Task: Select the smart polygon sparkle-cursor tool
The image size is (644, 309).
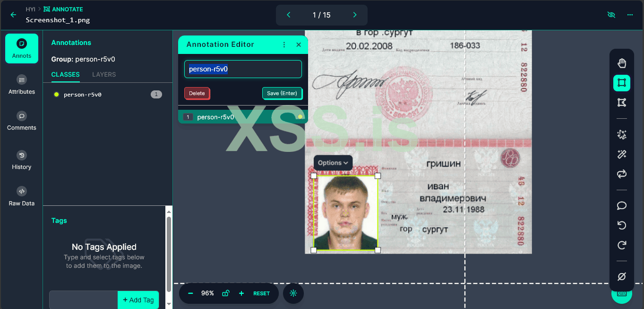Action: 622,135
